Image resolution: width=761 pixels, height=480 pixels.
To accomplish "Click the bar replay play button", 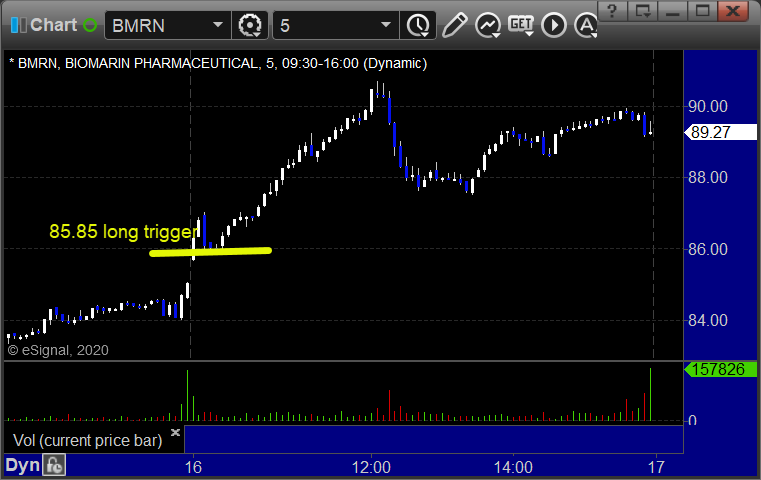I will [554, 25].
